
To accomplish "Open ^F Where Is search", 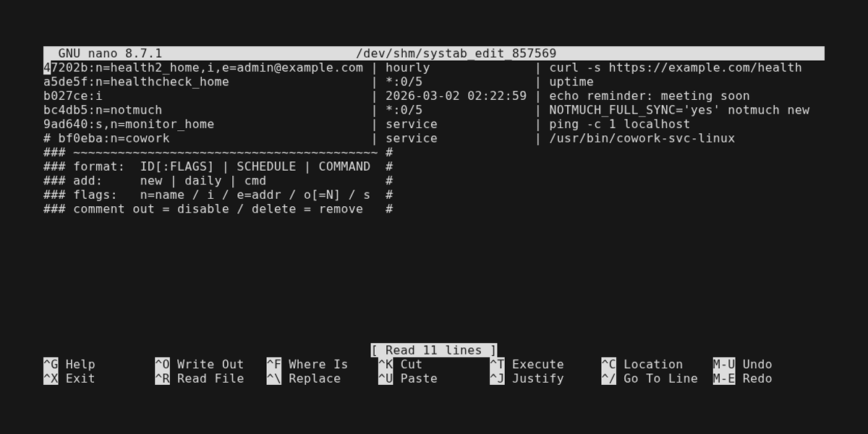I will 307,365.
